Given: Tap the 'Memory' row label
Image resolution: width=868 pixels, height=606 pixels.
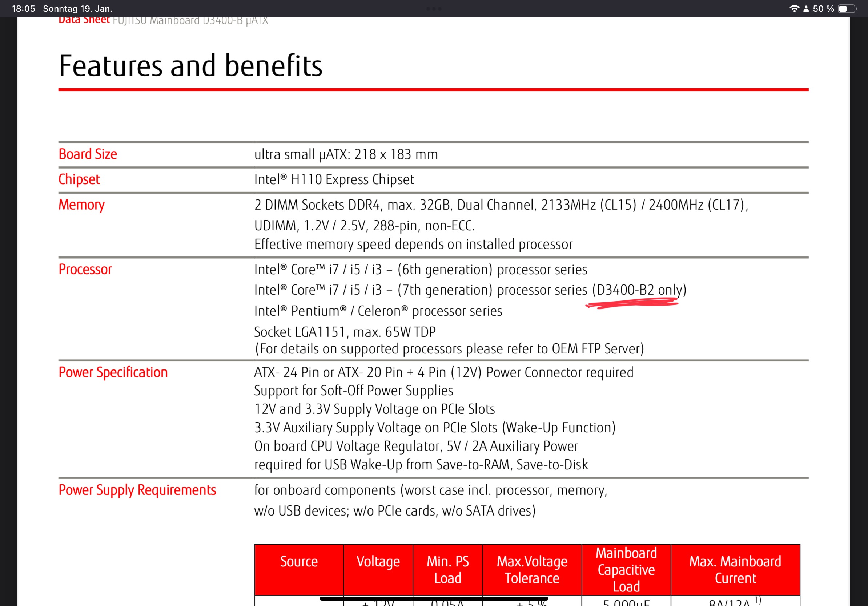Looking at the screenshot, I should pos(81,205).
